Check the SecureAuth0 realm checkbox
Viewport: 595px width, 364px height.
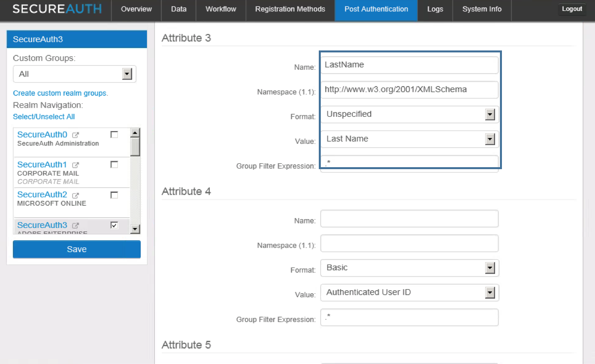click(x=114, y=134)
